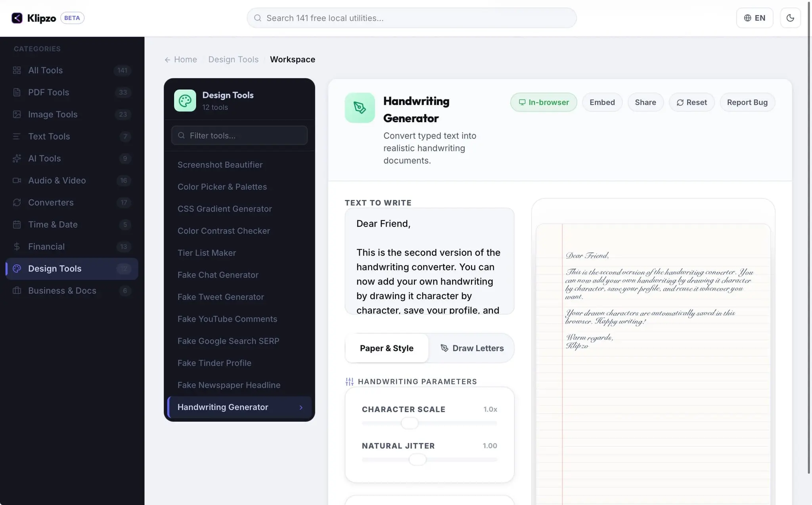Viewport: 812px width, 505px height.
Task: Click the In-browser monitor icon
Action: pyautogui.click(x=522, y=102)
